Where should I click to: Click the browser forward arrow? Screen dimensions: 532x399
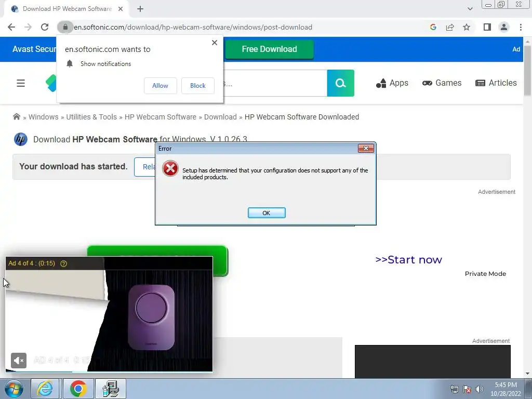click(x=28, y=27)
